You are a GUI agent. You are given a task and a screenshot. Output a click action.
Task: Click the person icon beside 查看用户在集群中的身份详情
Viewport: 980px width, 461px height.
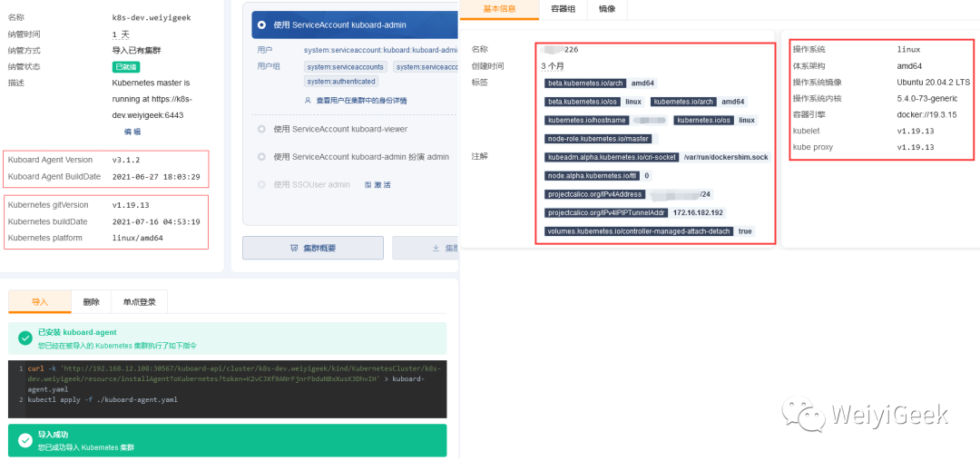(308, 100)
